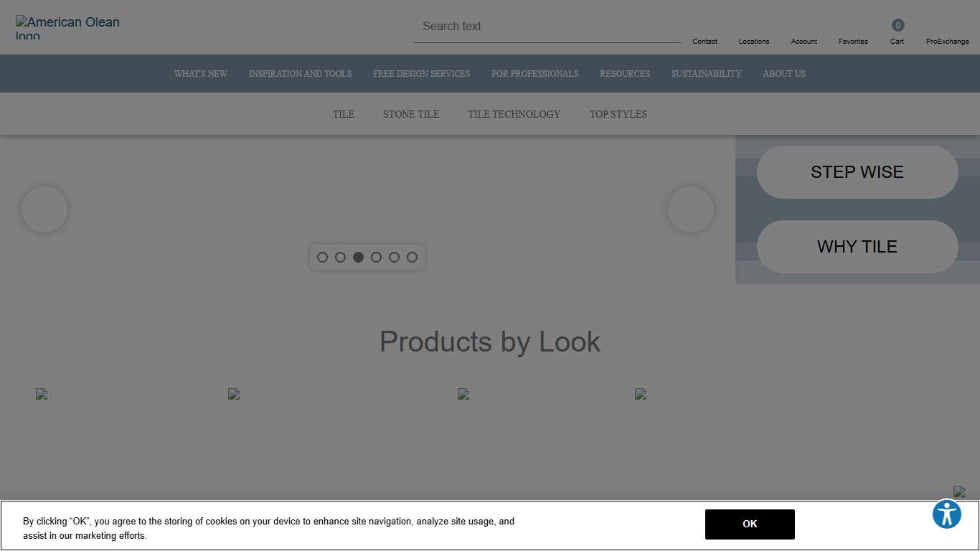Open the For Professionals menu
Image resolution: width=980 pixels, height=551 pixels.
(534, 74)
